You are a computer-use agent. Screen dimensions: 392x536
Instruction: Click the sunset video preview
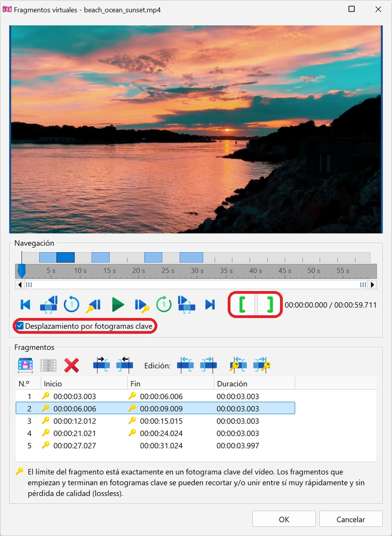pyautogui.click(x=196, y=129)
